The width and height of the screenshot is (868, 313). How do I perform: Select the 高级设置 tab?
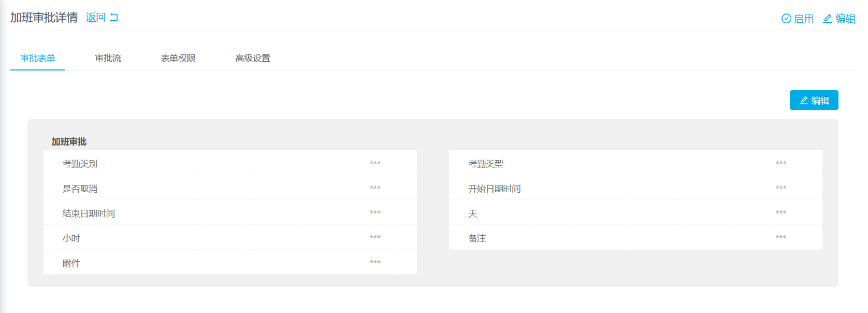(x=253, y=58)
